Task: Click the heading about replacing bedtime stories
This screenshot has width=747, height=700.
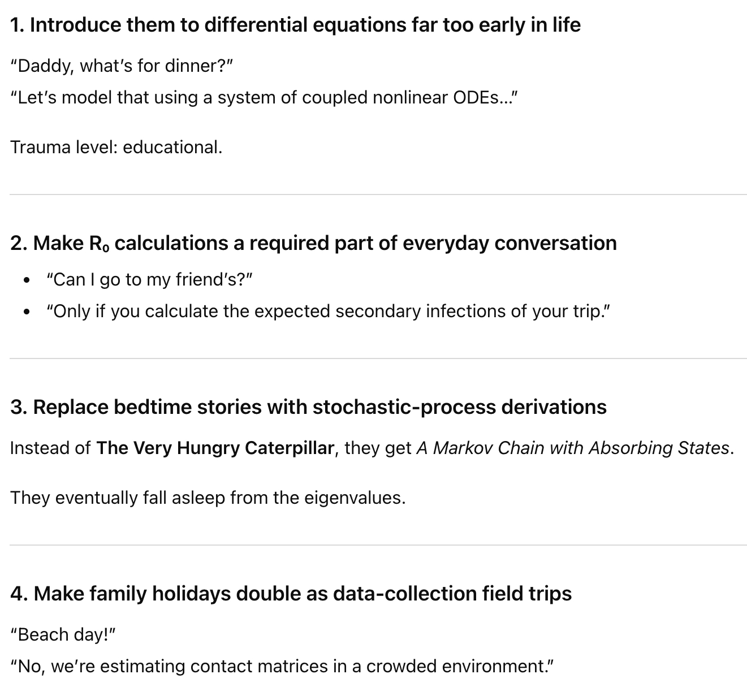Action: [308, 407]
